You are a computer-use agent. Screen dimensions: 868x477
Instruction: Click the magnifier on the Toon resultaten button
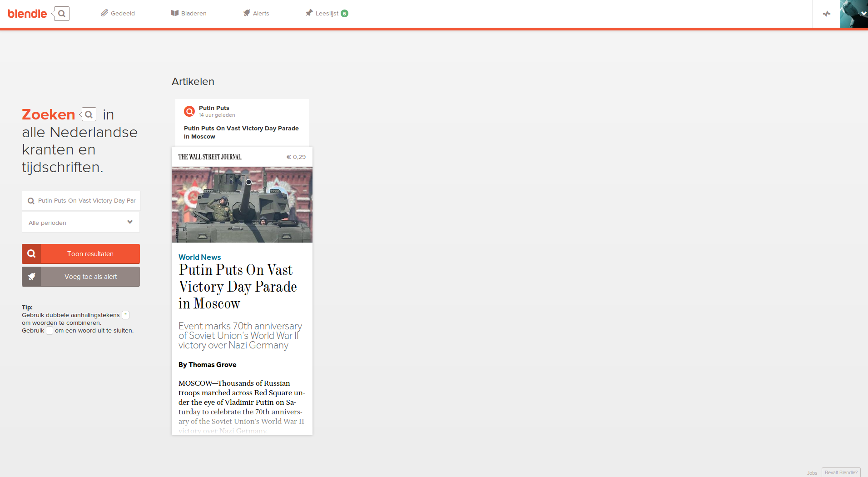click(31, 253)
